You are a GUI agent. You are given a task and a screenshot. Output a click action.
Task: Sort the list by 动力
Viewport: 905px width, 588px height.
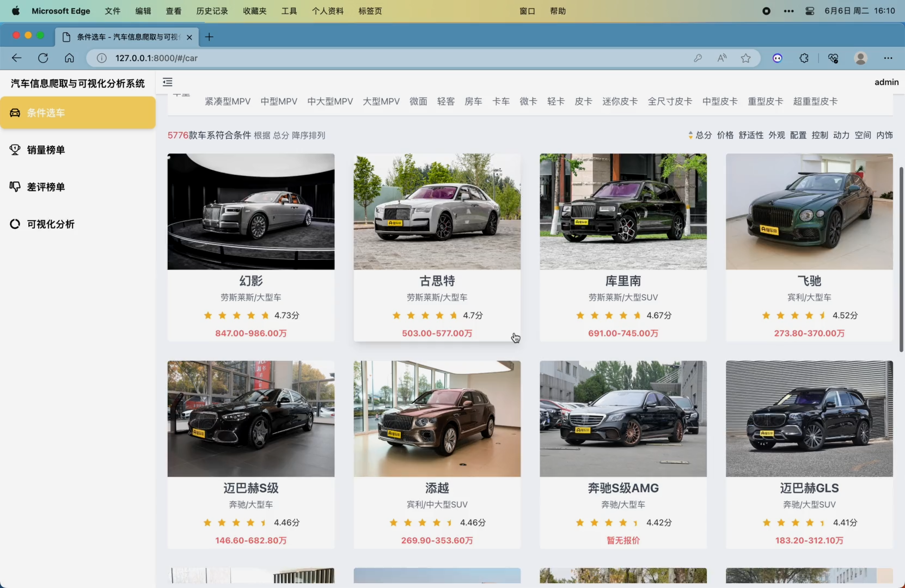click(x=841, y=135)
